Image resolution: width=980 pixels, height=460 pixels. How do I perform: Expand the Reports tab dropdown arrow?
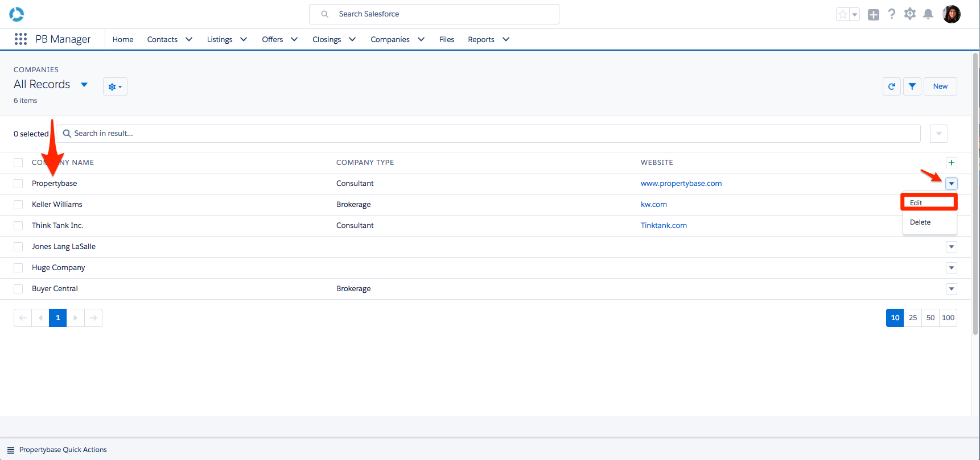click(506, 39)
